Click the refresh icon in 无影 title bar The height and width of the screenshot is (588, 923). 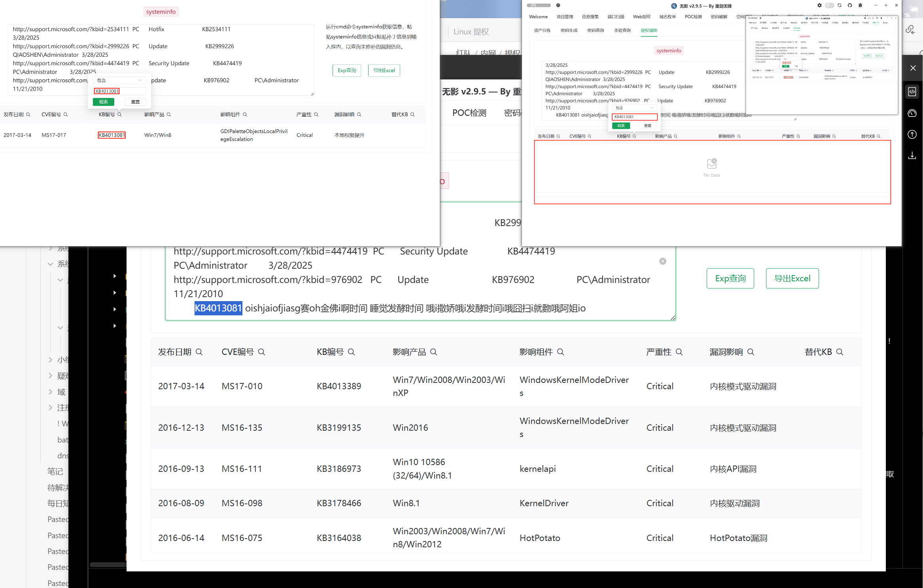[x=840, y=6]
